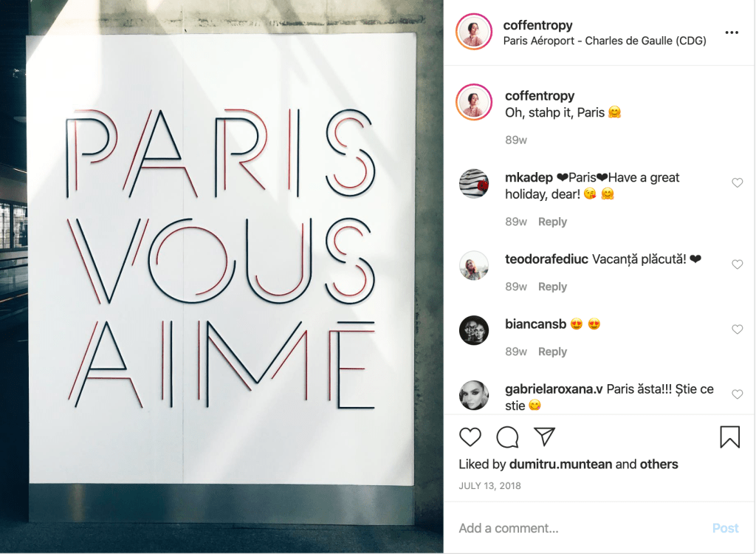The height and width of the screenshot is (554, 756).
Task: Open coffentropy profile picture in header
Action: [474, 32]
